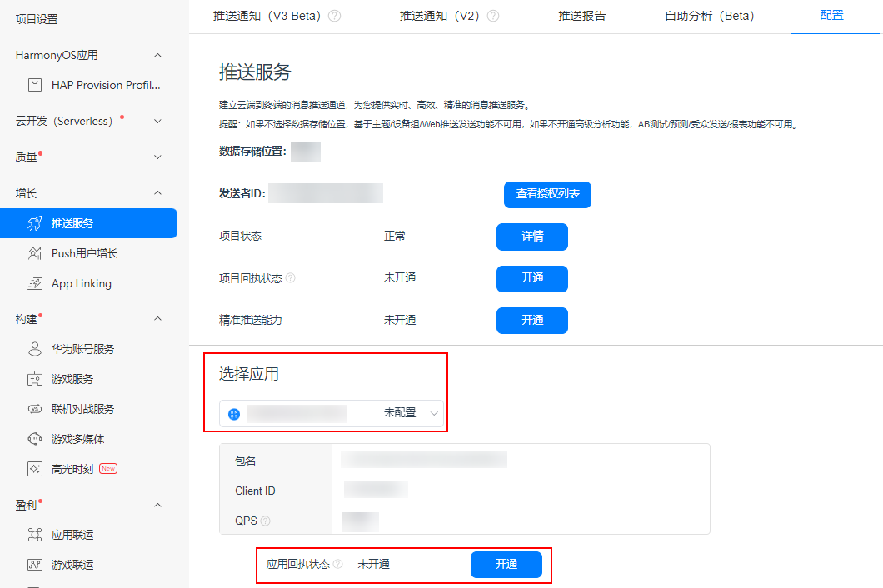Click the 查看授权列表 button
The height and width of the screenshot is (588, 883).
[x=547, y=194]
